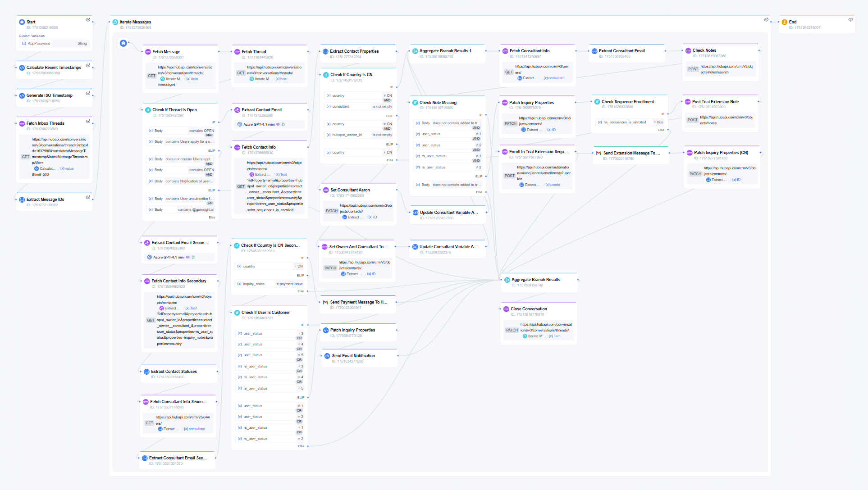Click the loop start home icon inside Iterate Messages
Screen dimensions: 868x490
(x=123, y=43)
